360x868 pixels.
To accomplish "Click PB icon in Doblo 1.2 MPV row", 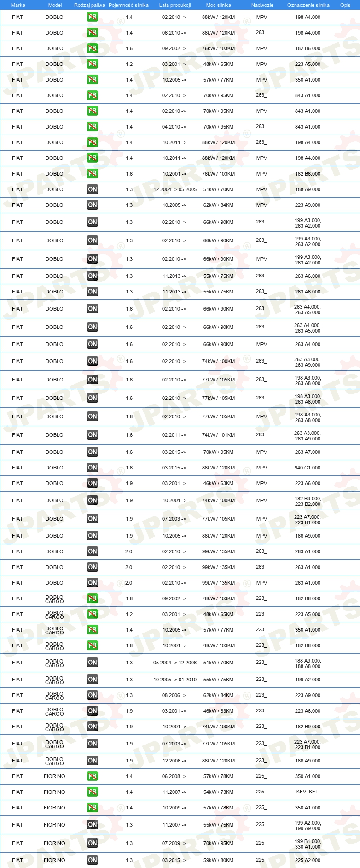I will pos(93,64).
